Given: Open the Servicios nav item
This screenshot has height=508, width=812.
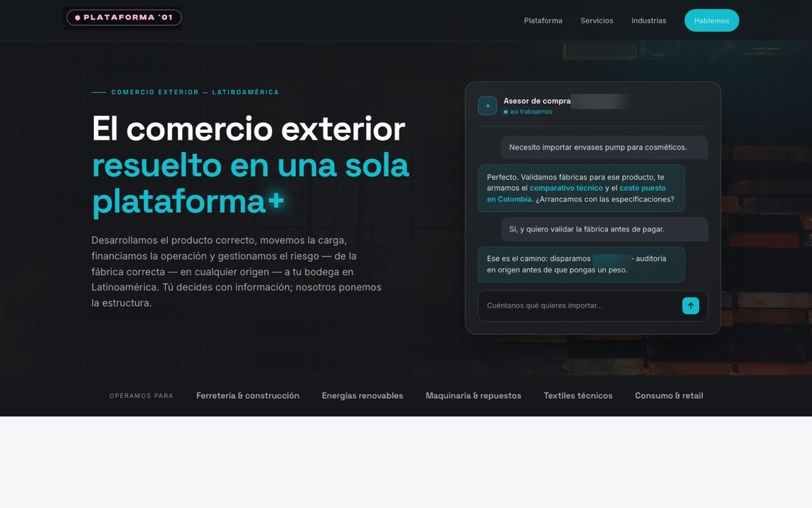Looking at the screenshot, I should (x=597, y=20).
